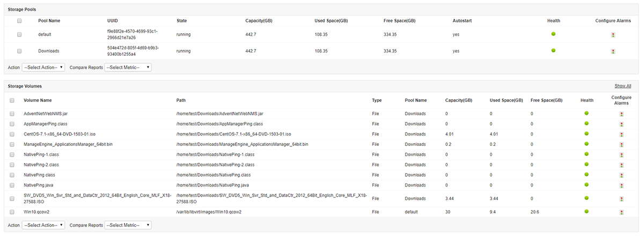This screenshot has height=237, width=644.
Task: Configure alarms for Win10.qcow2 volume
Action: [621, 212]
